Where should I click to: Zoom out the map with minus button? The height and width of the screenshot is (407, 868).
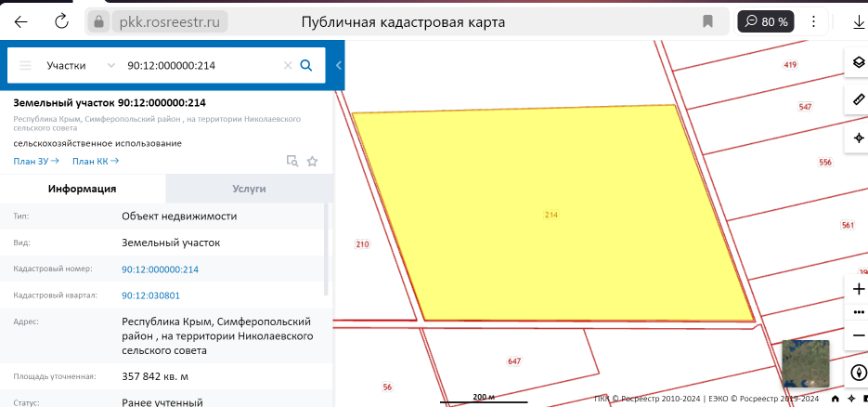click(858, 335)
